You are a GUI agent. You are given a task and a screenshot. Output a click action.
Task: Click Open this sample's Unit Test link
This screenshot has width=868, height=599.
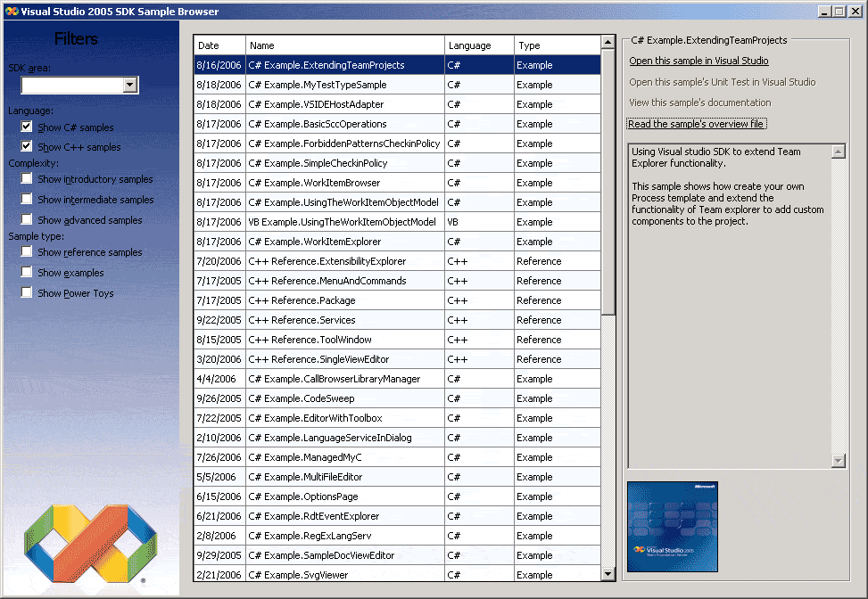[x=723, y=82]
